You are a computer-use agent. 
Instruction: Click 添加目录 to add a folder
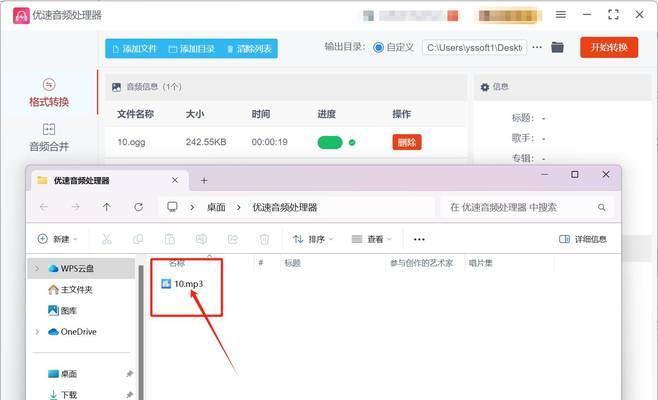point(191,49)
